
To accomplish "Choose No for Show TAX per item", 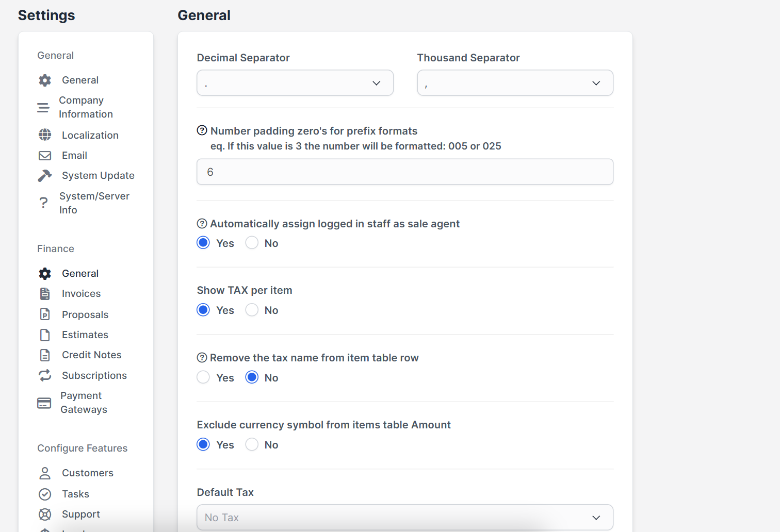I will 252,310.
